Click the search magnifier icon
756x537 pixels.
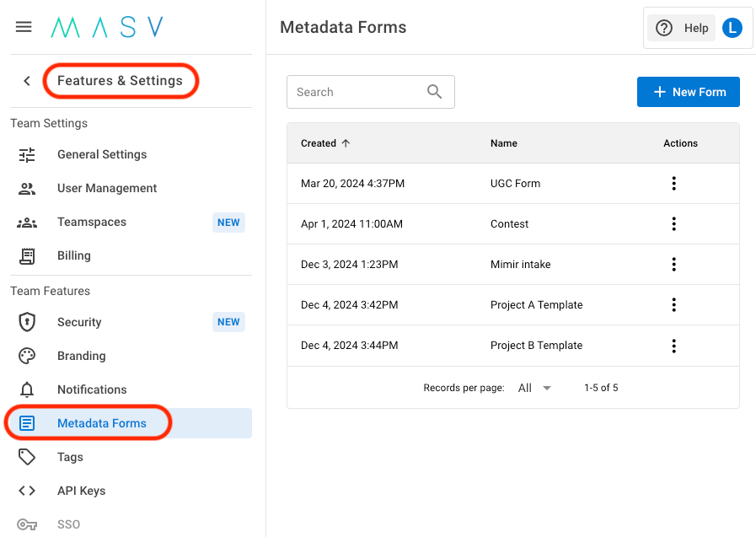click(x=434, y=92)
